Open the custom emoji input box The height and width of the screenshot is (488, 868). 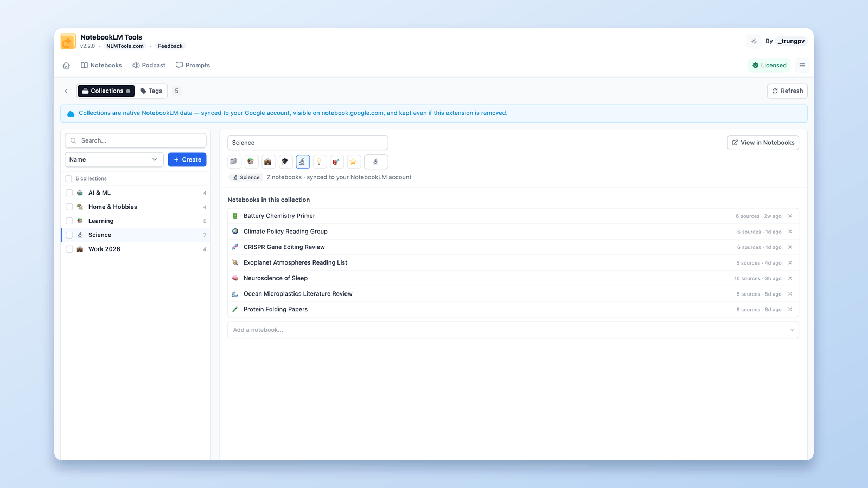tap(376, 162)
